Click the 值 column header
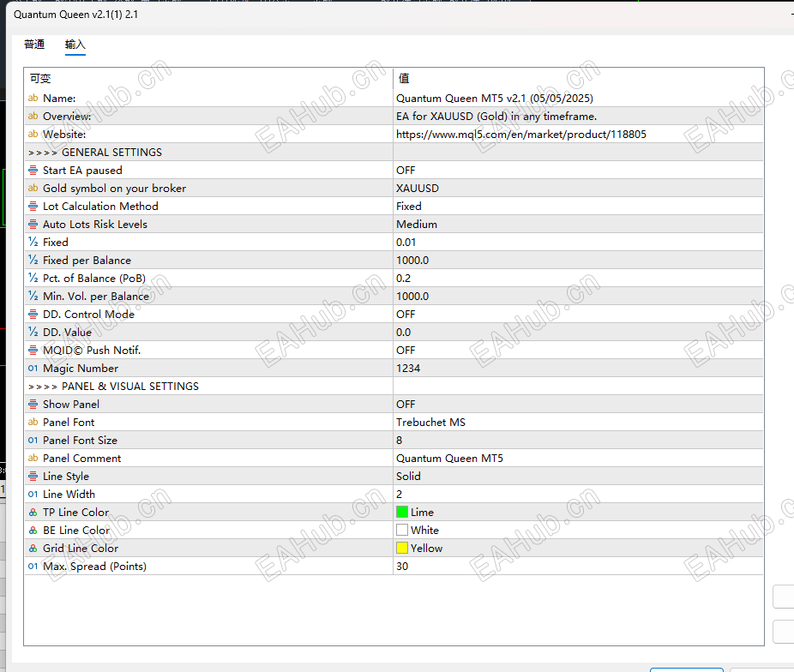794x672 pixels. (x=578, y=79)
